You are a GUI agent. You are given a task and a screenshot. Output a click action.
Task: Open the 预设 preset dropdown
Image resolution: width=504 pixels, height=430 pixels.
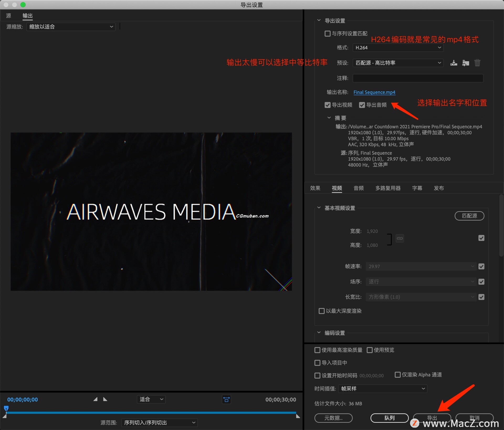coord(398,63)
